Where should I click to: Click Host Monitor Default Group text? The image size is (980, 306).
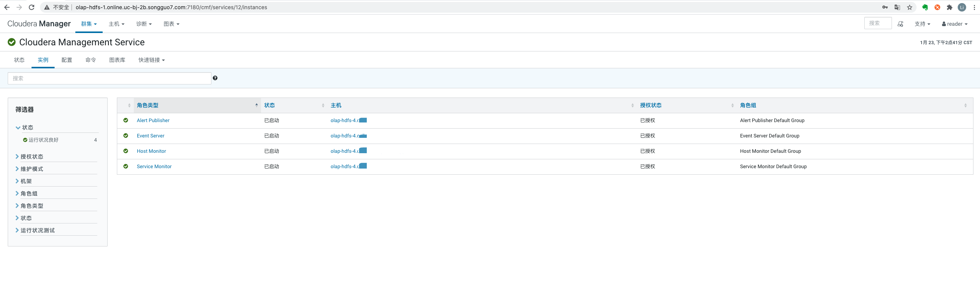tap(770, 151)
